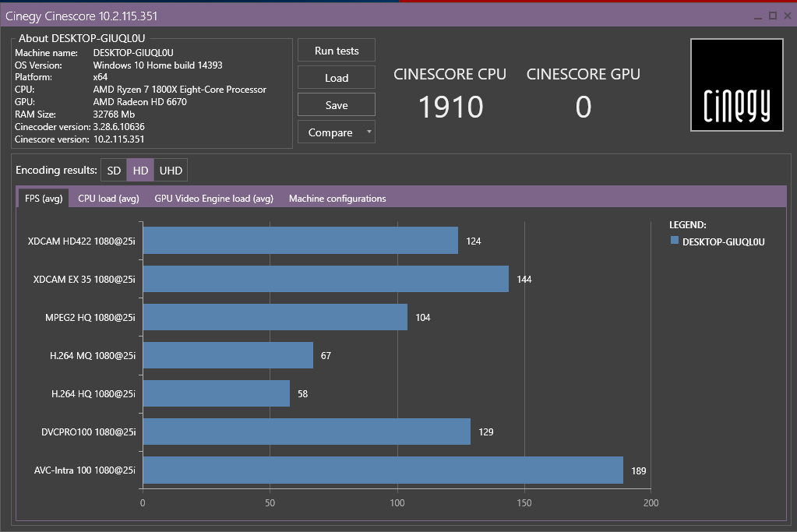797x532 pixels.
Task: Click the AVC-Intra 100 1080@25i bar
Action: [383, 470]
